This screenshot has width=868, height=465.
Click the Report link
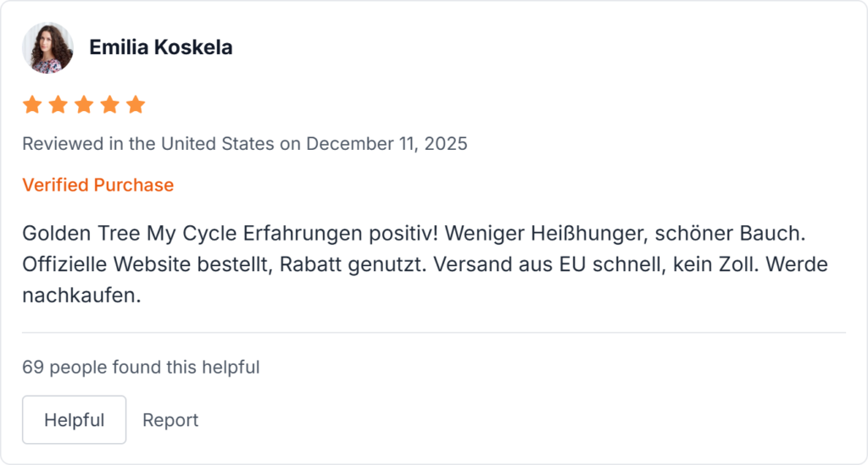point(170,420)
